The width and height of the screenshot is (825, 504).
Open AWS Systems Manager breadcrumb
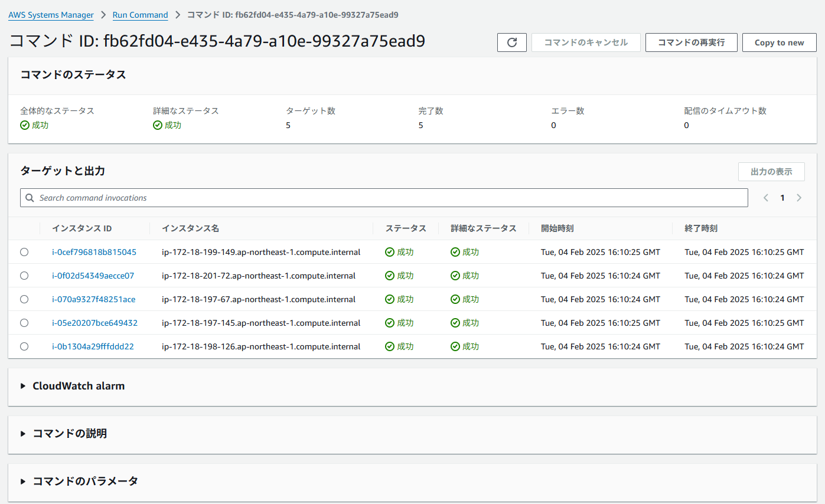point(51,15)
